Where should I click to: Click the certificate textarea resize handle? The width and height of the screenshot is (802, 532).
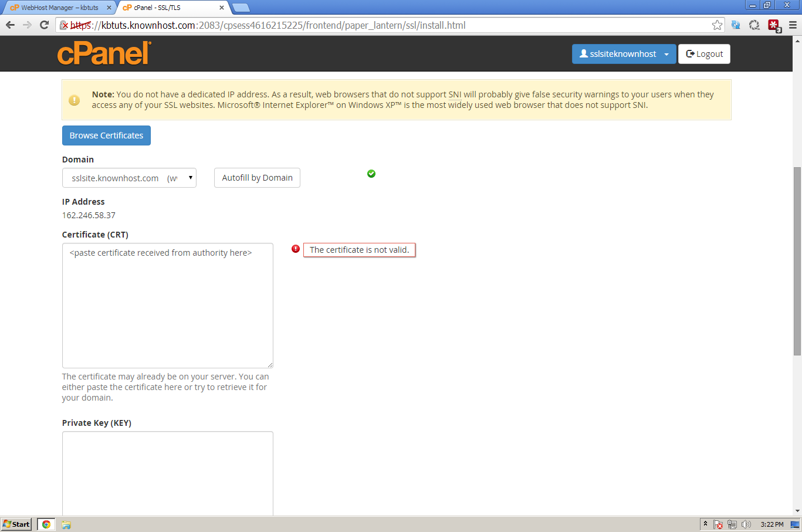tap(270, 365)
